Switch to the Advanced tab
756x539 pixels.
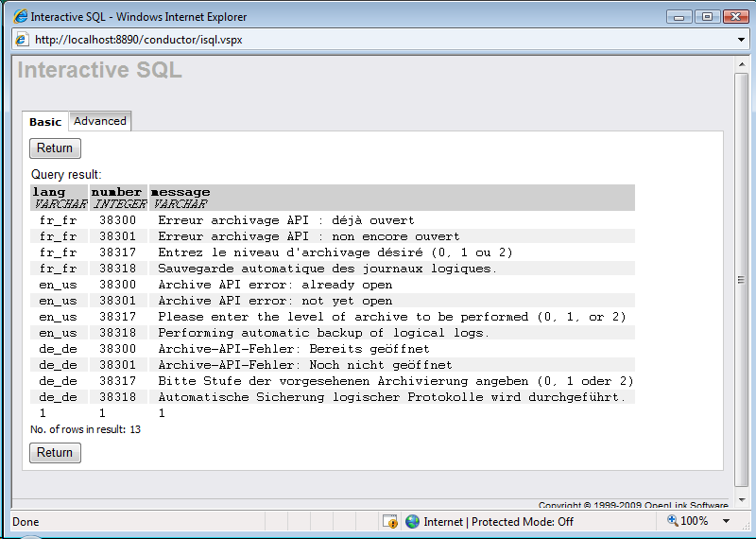[99, 121]
